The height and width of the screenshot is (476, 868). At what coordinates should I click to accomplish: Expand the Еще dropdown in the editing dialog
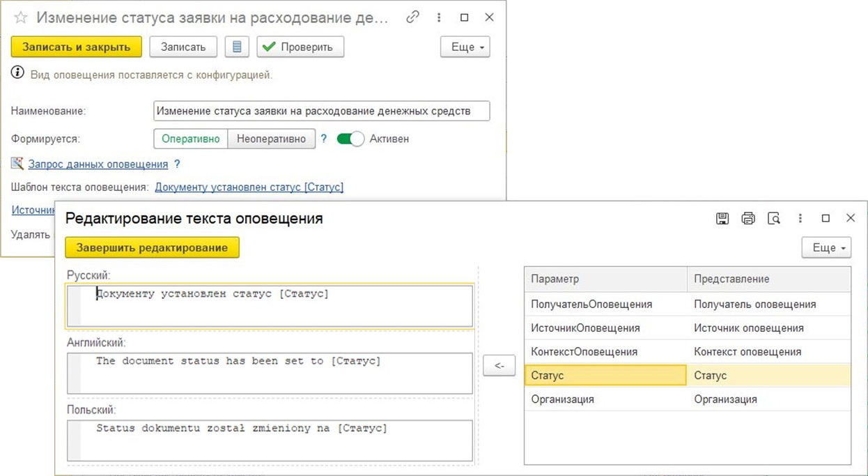click(826, 247)
